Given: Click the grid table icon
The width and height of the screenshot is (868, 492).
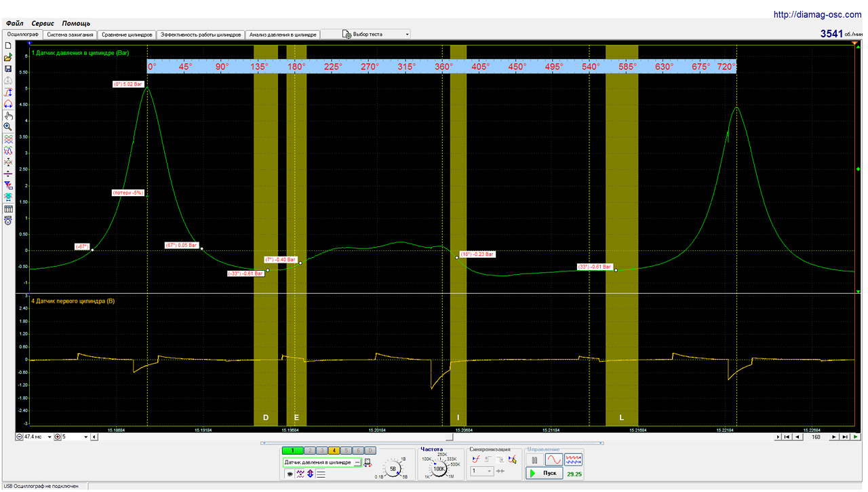Looking at the screenshot, I should (8, 208).
